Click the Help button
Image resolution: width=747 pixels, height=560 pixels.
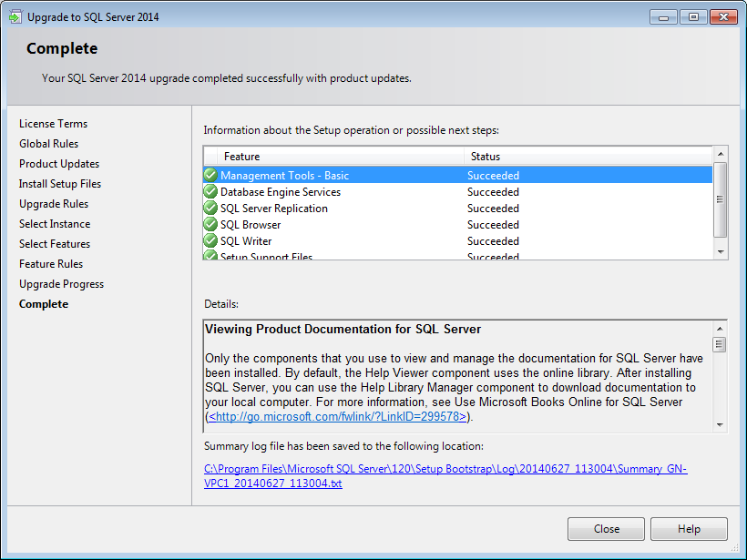pyautogui.click(x=689, y=529)
